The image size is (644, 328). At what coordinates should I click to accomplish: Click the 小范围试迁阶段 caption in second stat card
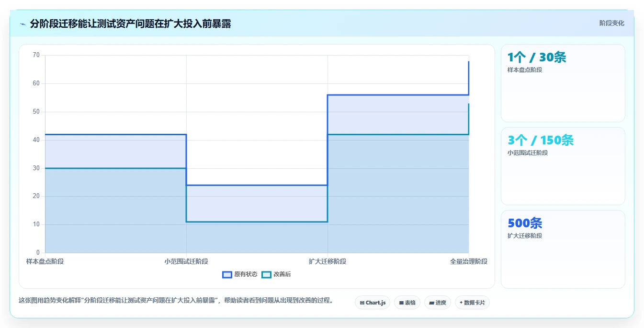(528, 153)
